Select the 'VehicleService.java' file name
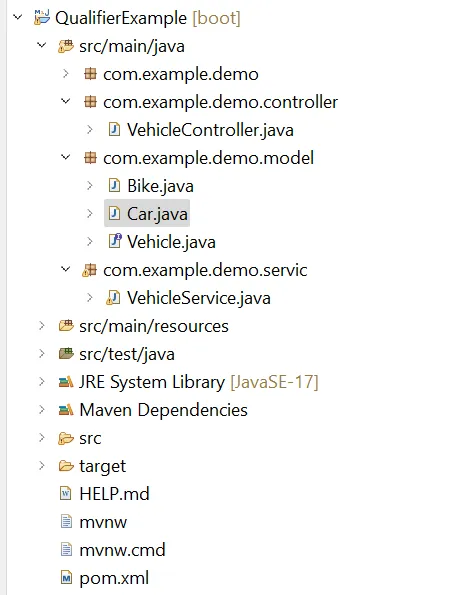The height and width of the screenshot is (595, 472). (199, 298)
